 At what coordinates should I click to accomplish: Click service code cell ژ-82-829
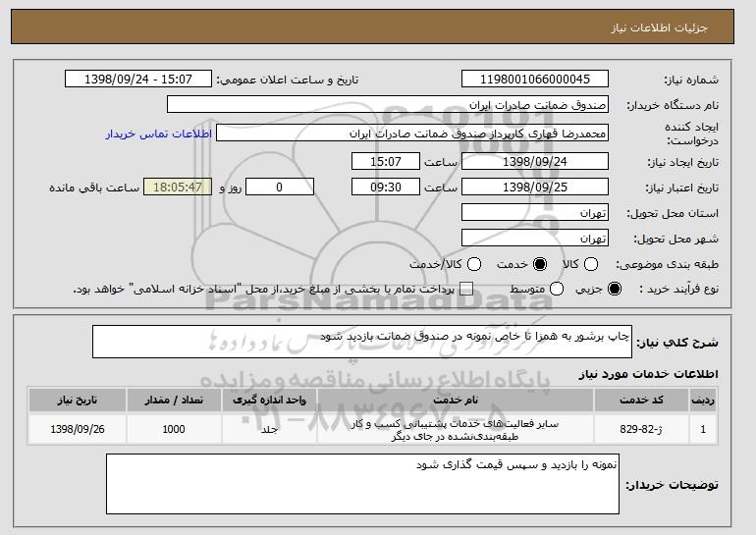[641, 429]
